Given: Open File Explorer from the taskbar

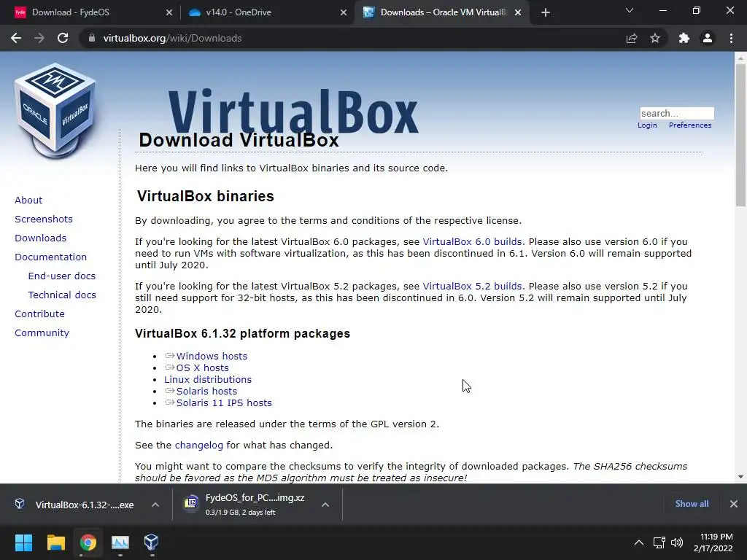Looking at the screenshot, I should [55, 542].
